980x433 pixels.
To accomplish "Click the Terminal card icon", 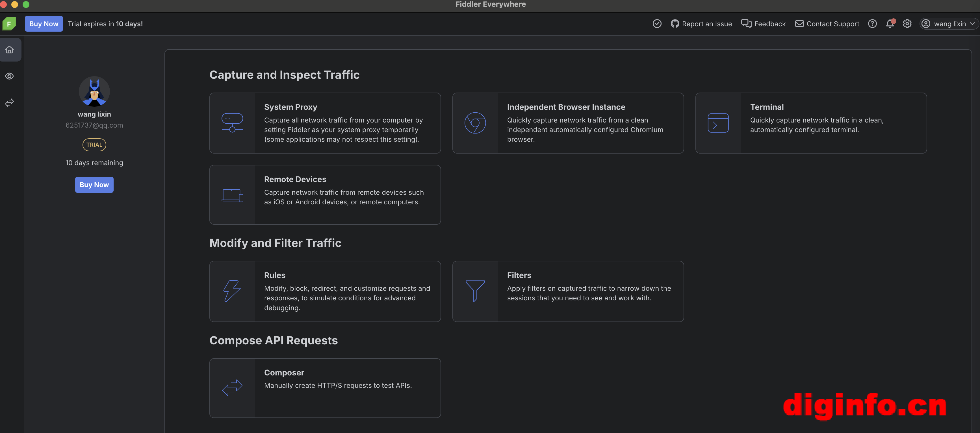I will coord(718,123).
